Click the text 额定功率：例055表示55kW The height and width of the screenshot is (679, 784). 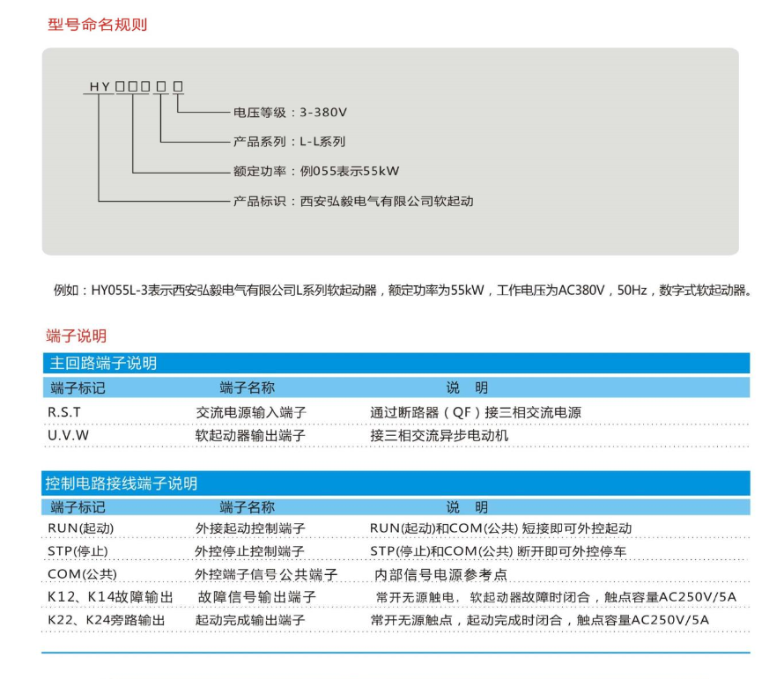tap(316, 171)
